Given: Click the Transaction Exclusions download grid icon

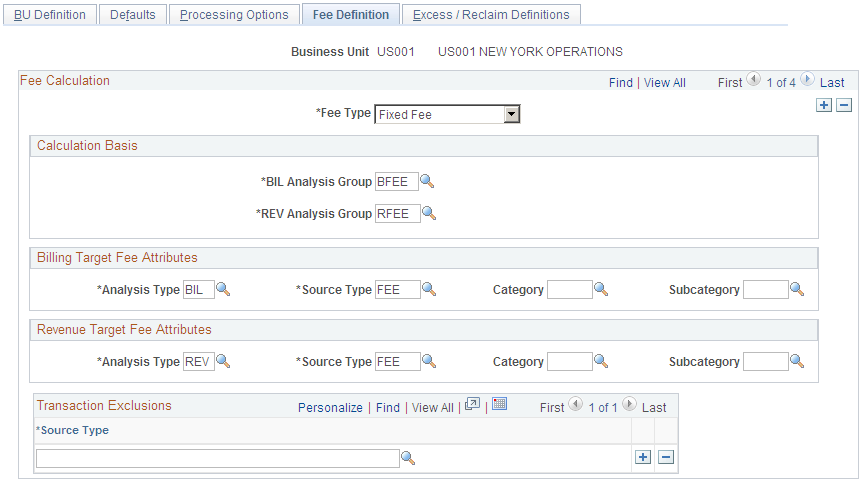Looking at the screenshot, I should [500, 405].
